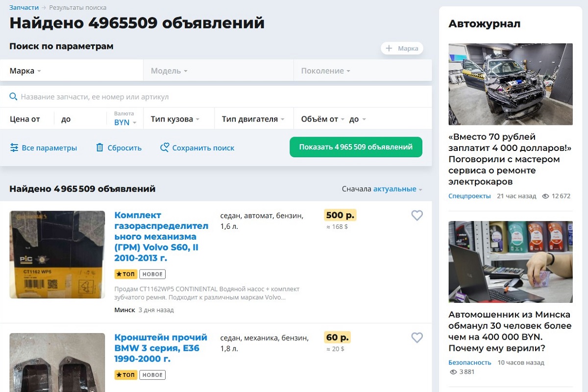Click 'Минск 3 дня назад' location text

tap(144, 310)
